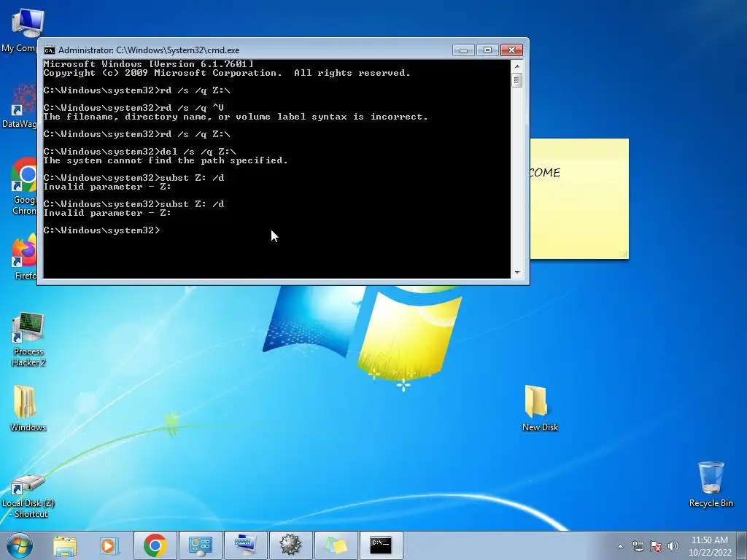The image size is (747, 560).
Task: Select the Windows folder on the desktop
Action: [x=28, y=408]
